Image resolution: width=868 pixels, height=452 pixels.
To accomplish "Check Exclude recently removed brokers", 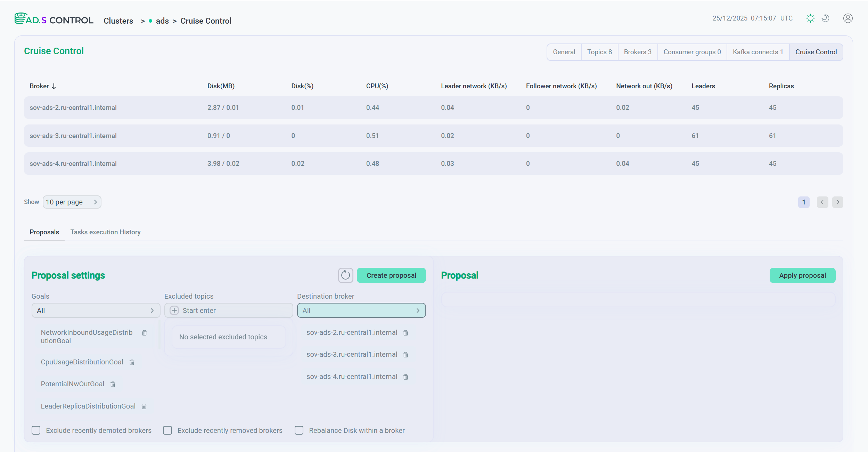I will tap(167, 430).
